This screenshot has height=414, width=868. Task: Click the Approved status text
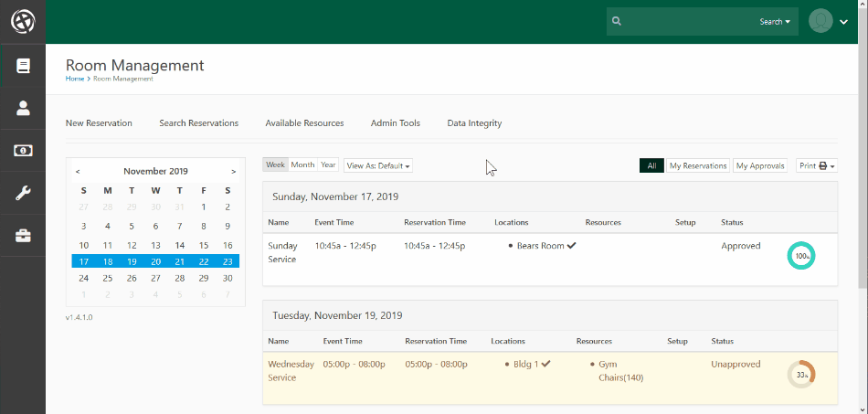(x=741, y=246)
